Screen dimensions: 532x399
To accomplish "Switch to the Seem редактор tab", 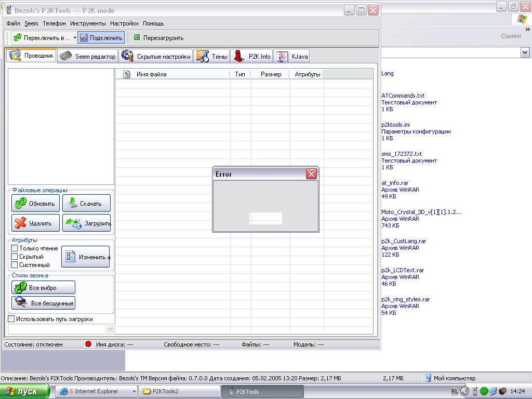I will [x=87, y=56].
